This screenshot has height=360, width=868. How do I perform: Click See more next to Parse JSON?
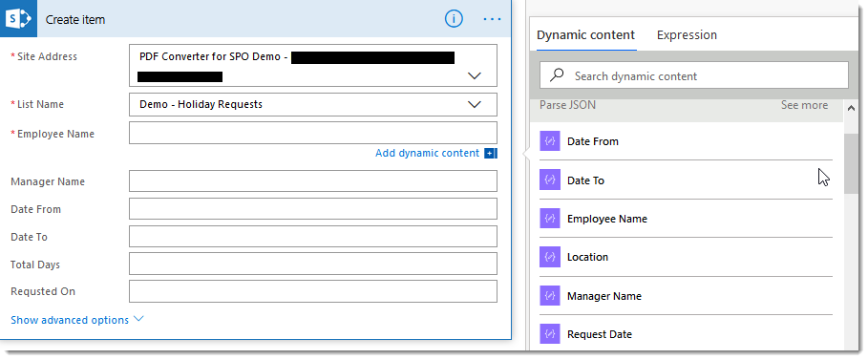point(804,105)
